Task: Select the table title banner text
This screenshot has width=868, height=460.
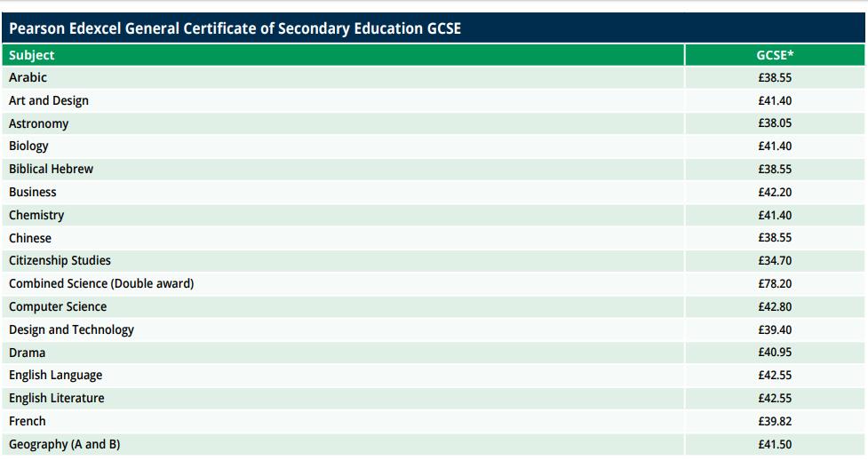Action: [235, 28]
